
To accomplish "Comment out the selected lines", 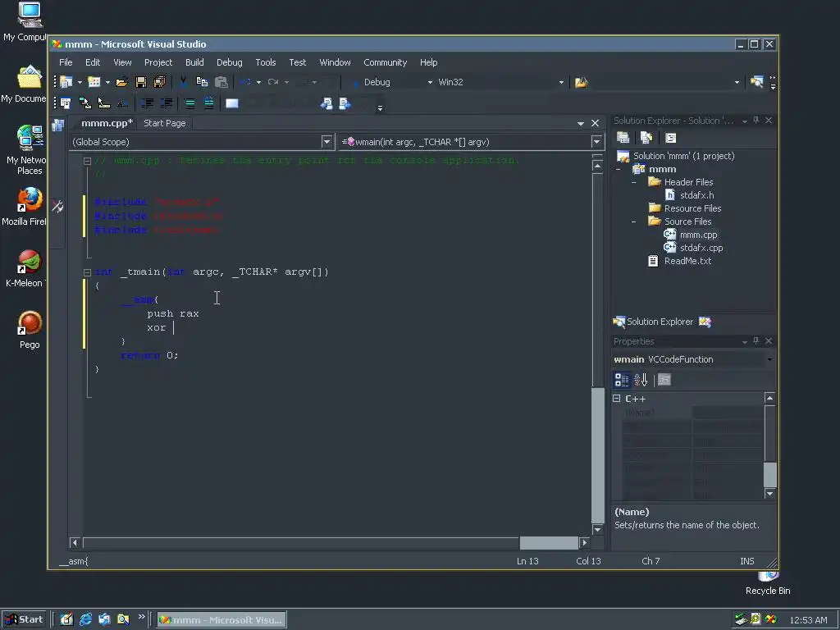I will coord(189,103).
